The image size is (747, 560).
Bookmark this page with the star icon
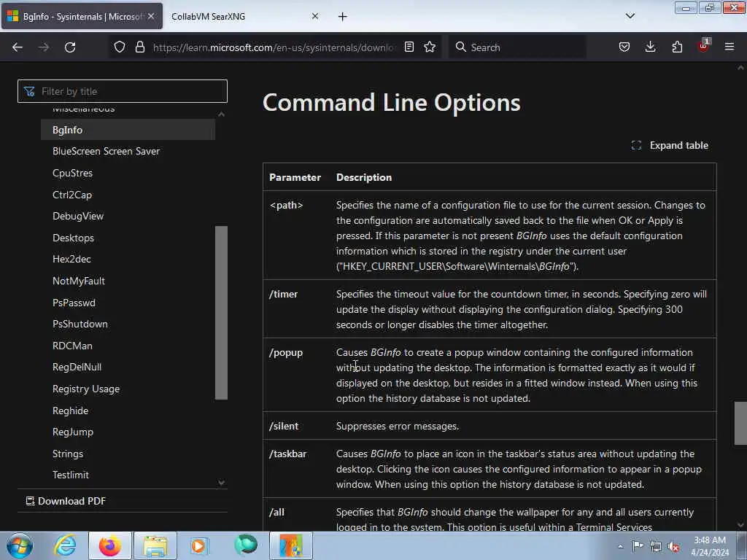pyautogui.click(x=430, y=47)
